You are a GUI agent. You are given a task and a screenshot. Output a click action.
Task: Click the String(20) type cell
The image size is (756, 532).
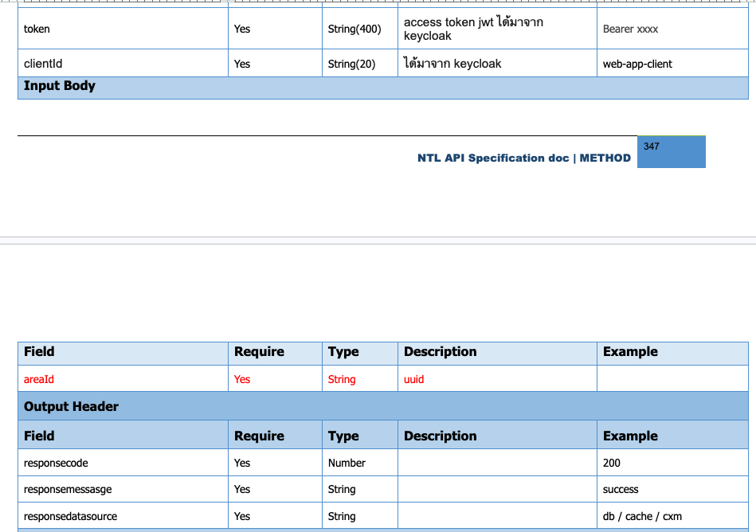[351, 64]
